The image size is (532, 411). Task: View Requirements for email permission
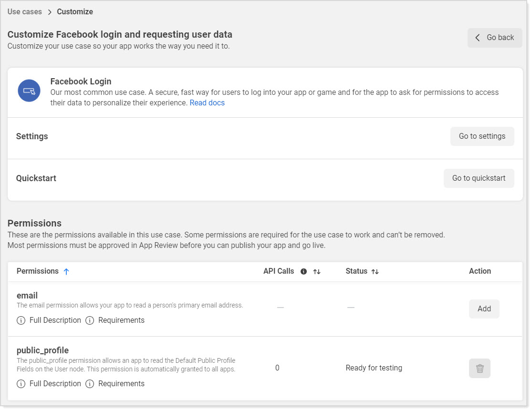coord(122,320)
